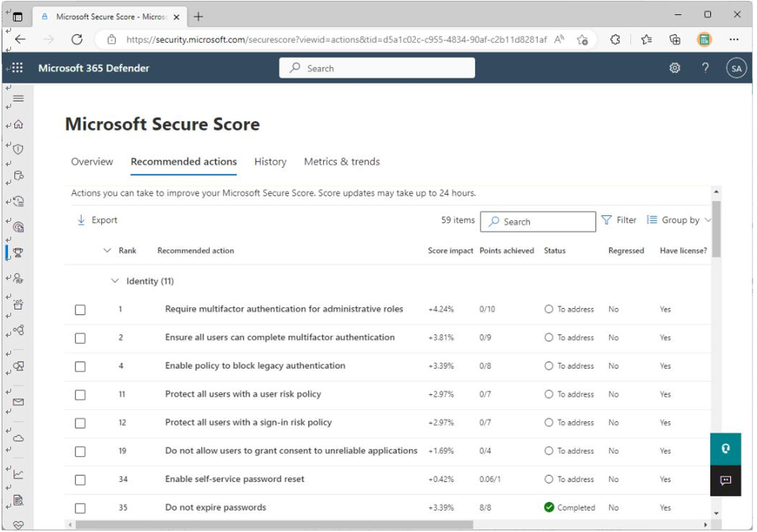Click the Defender header Search box
The width and height of the screenshot is (757, 532).
(377, 68)
